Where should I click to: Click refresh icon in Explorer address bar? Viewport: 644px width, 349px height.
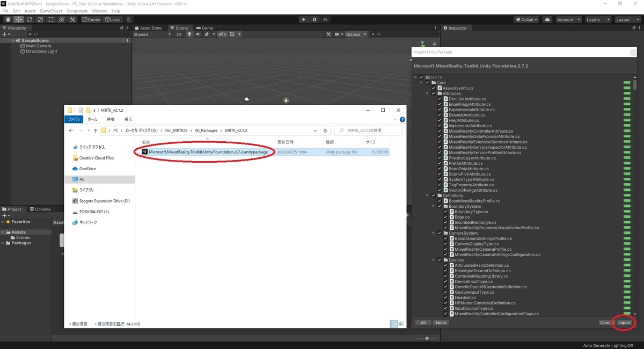click(325, 130)
